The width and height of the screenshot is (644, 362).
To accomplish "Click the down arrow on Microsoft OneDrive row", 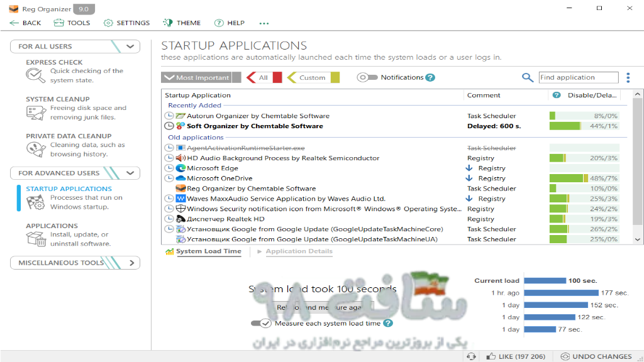I will (469, 178).
